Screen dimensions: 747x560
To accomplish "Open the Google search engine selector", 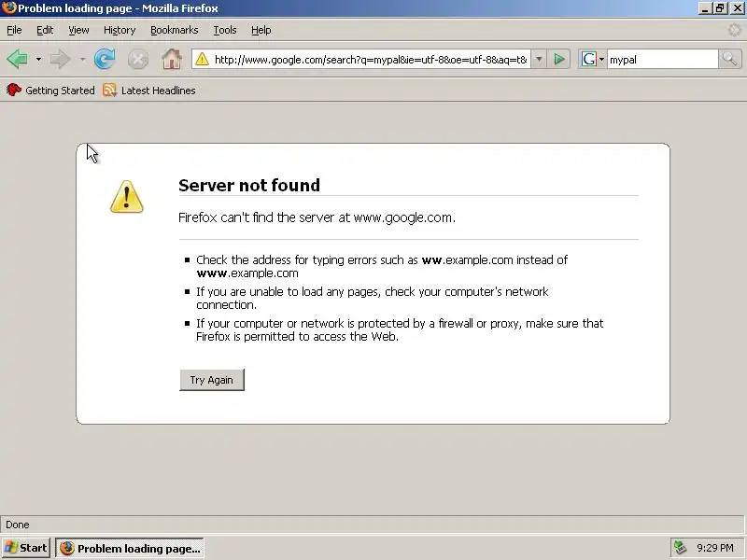I will point(592,60).
